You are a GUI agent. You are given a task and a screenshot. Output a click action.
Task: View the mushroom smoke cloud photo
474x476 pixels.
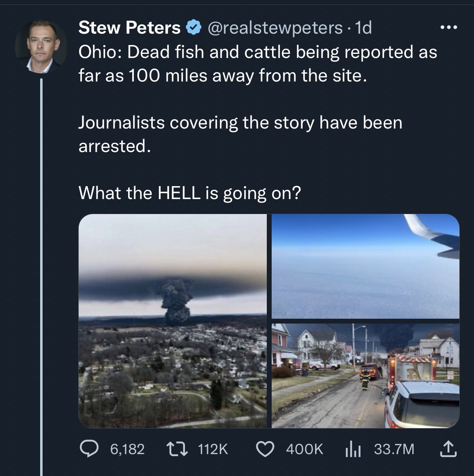[x=172, y=321]
